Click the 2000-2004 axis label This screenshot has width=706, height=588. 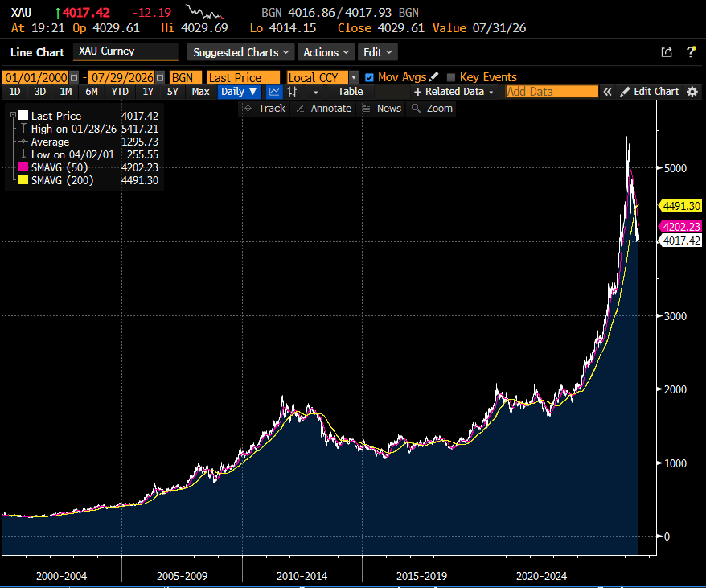tap(62, 576)
